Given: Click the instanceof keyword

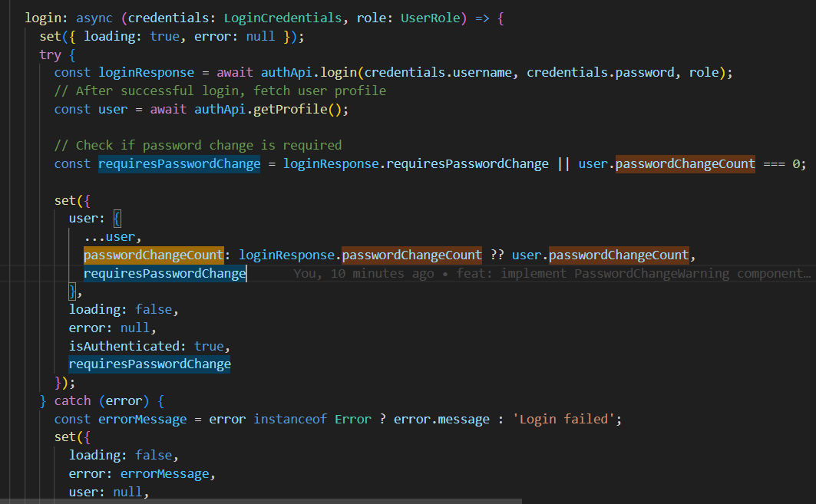Looking at the screenshot, I should pyautogui.click(x=290, y=419).
